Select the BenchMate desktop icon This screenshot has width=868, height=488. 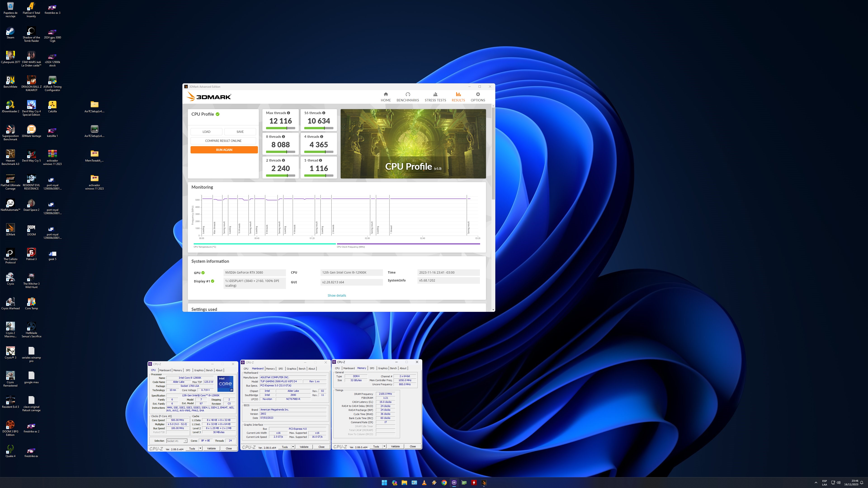point(10,82)
